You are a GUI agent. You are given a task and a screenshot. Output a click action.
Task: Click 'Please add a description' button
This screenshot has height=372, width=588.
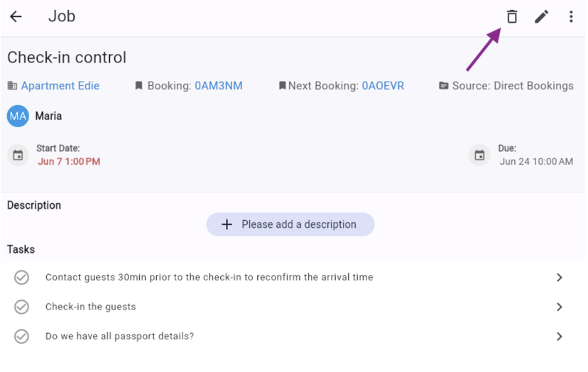click(x=290, y=224)
